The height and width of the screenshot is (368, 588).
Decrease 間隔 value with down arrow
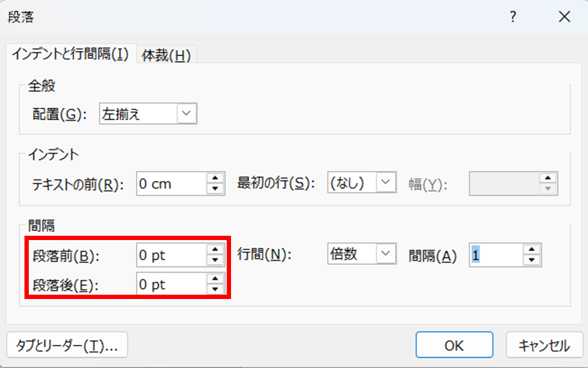pyautogui.click(x=532, y=259)
